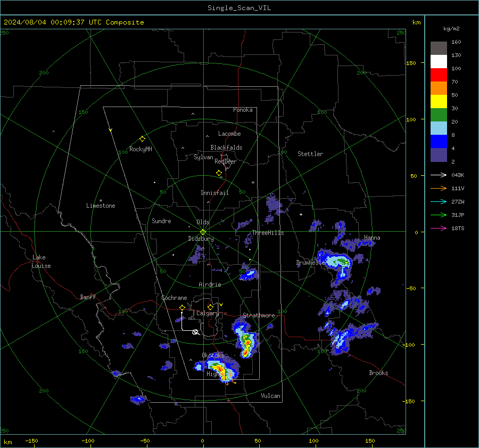
Task: Click the Lake Louise label
Action: tap(41, 262)
